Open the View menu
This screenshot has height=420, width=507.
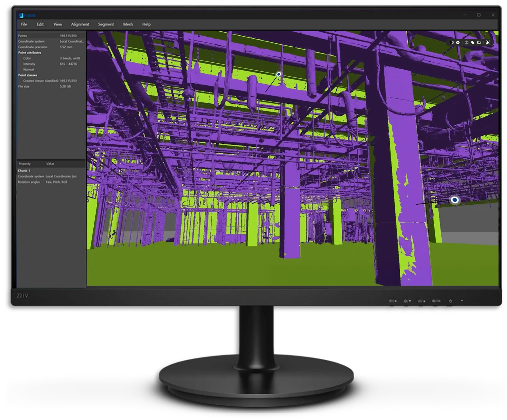[x=57, y=24]
